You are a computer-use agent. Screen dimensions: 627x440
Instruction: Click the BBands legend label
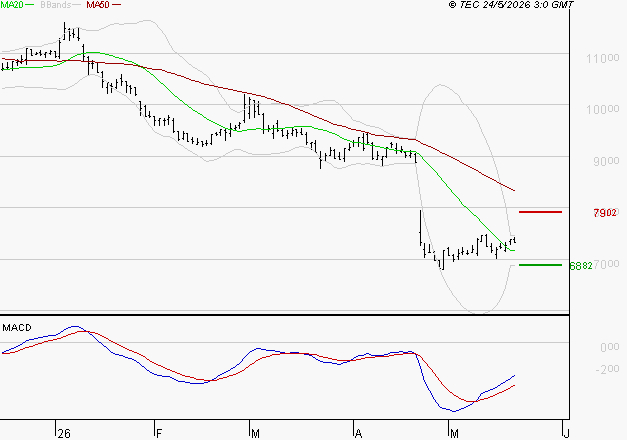(55, 5)
